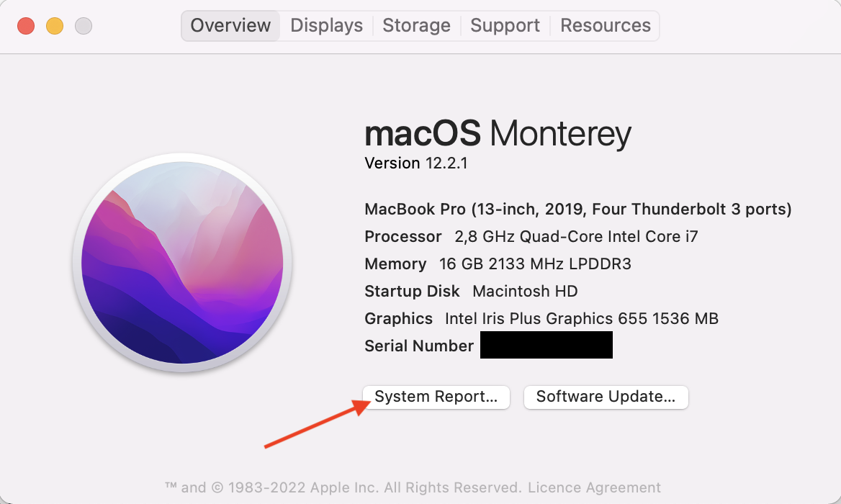The width and height of the screenshot is (841, 504).
Task: Open the Licence Agreement link
Action: (594, 487)
